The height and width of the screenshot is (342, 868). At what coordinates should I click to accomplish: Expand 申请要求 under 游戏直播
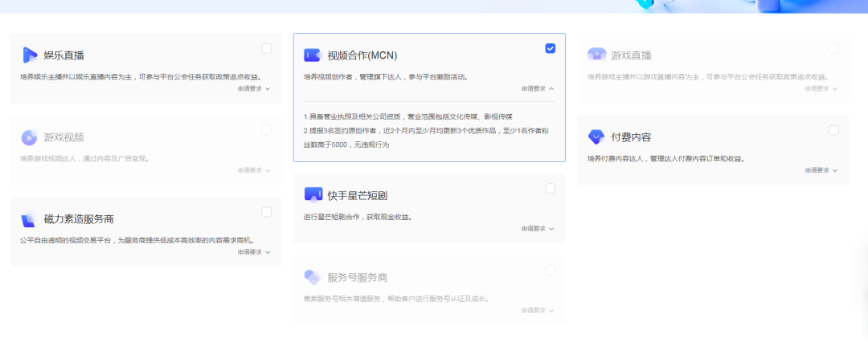point(821,88)
